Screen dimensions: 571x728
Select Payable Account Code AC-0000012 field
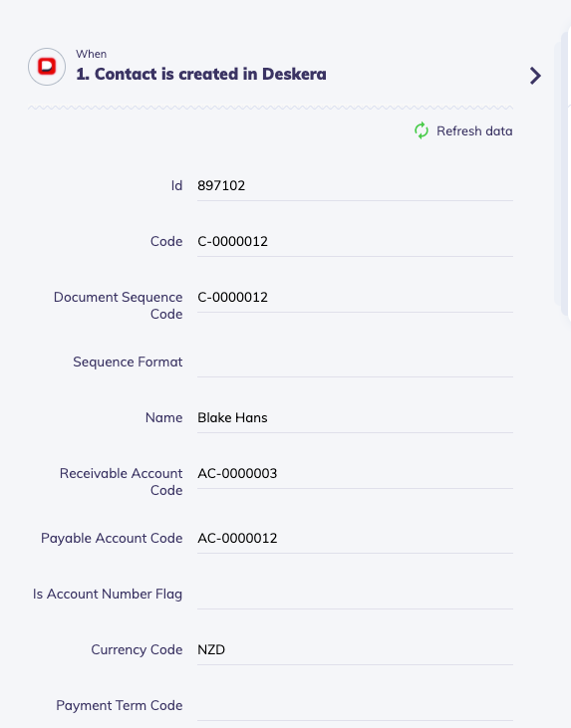(355, 538)
